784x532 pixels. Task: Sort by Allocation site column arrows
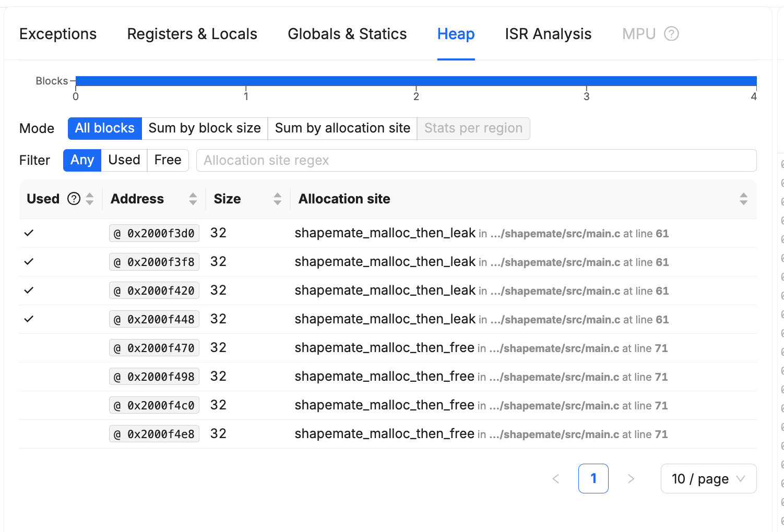744,199
